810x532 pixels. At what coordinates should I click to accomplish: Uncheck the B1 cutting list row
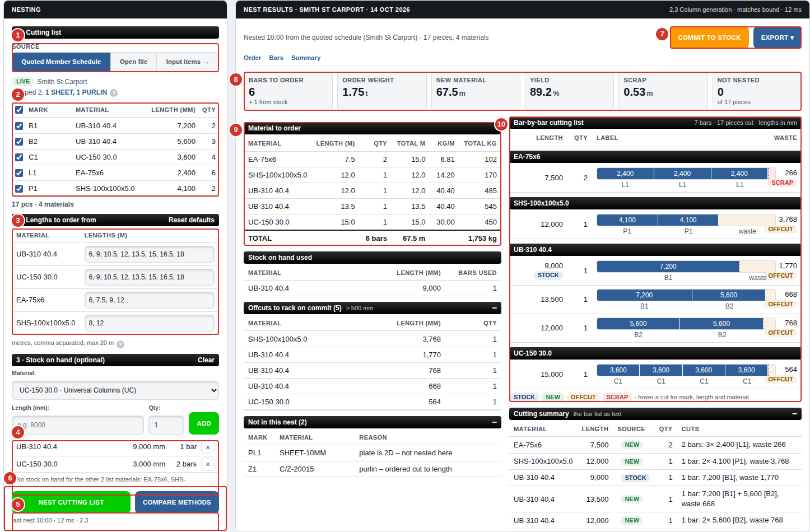pyautogui.click(x=19, y=126)
